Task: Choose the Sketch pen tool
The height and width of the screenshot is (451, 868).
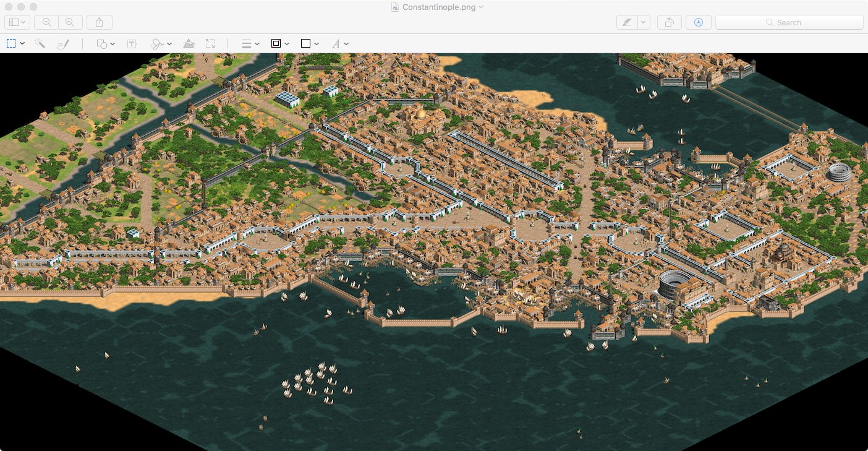Action: point(62,44)
